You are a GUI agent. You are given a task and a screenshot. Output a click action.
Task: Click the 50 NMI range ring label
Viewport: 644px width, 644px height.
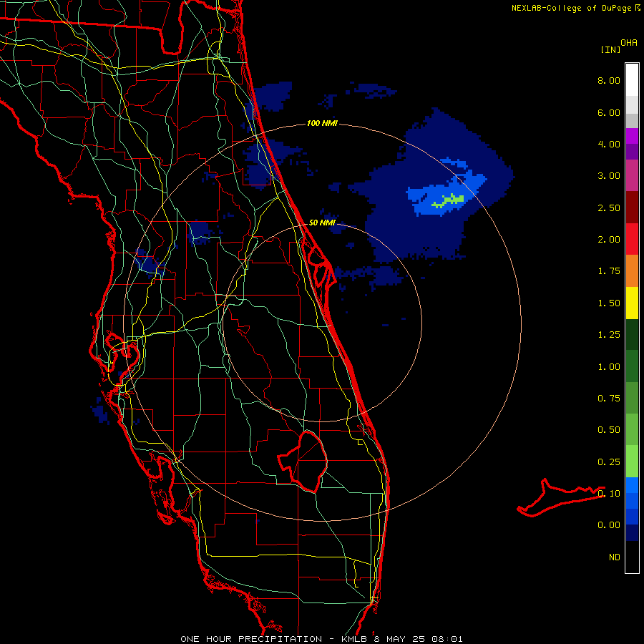pyautogui.click(x=322, y=223)
